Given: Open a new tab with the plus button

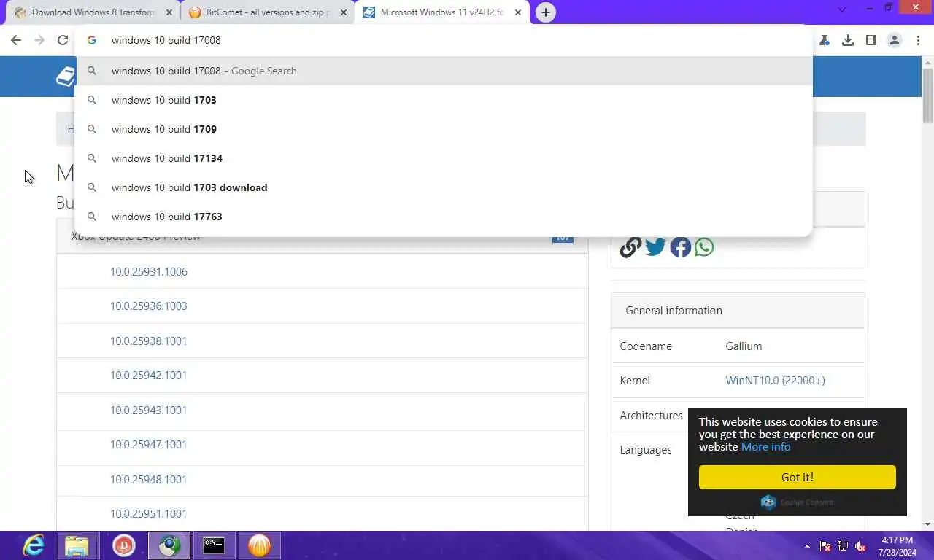Looking at the screenshot, I should [545, 12].
